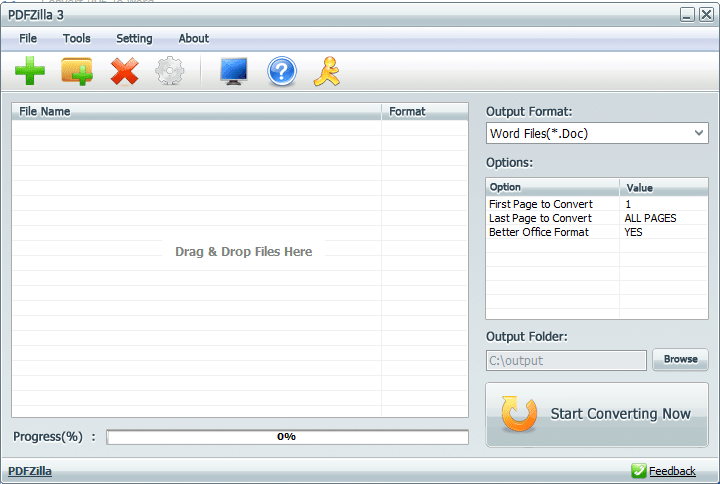Open the Tools menu

pyautogui.click(x=77, y=39)
